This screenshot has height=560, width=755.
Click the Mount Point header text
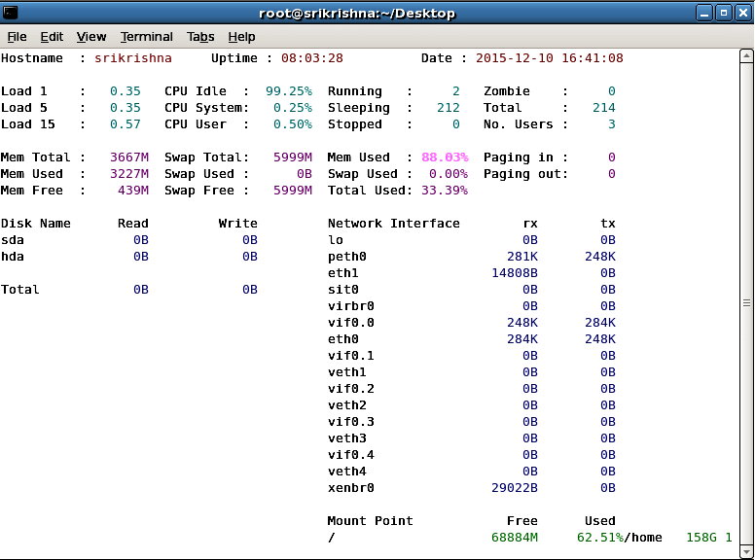click(x=370, y=521)
